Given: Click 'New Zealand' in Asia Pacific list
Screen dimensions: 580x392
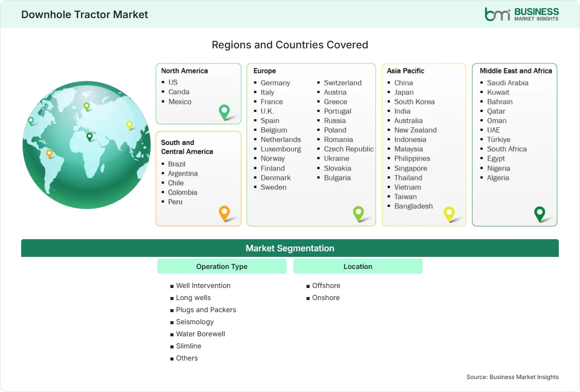Looking at the screenshot, I should [x=415, y=130].
